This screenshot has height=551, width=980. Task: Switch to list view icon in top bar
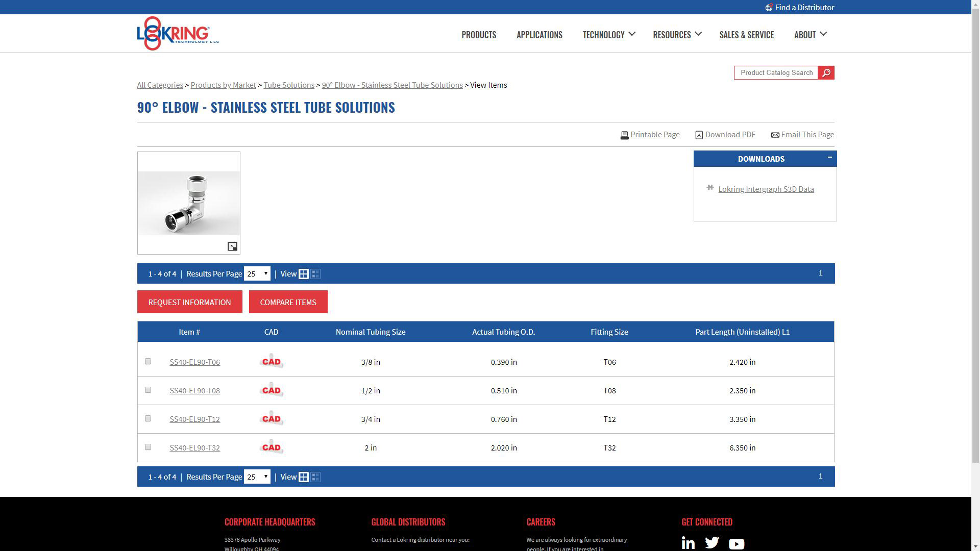pyautogui.click(x=315, y=274)
